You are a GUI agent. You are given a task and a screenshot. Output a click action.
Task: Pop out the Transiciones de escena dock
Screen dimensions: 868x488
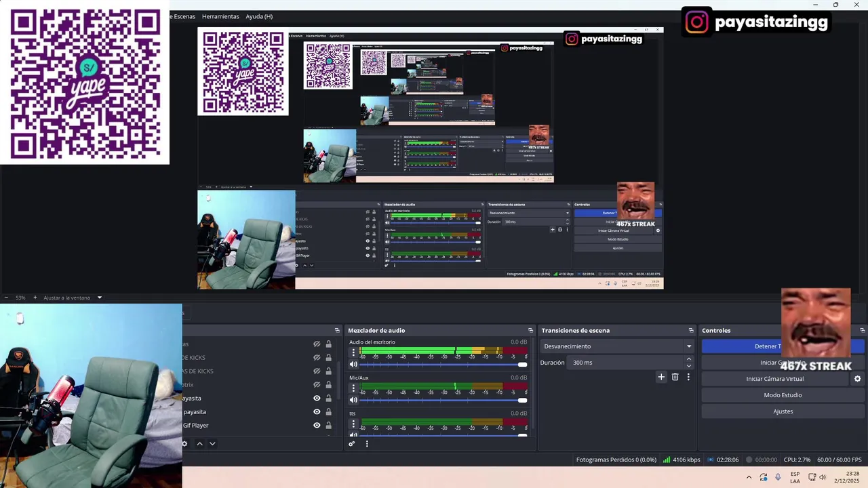(x=691, y=331)
